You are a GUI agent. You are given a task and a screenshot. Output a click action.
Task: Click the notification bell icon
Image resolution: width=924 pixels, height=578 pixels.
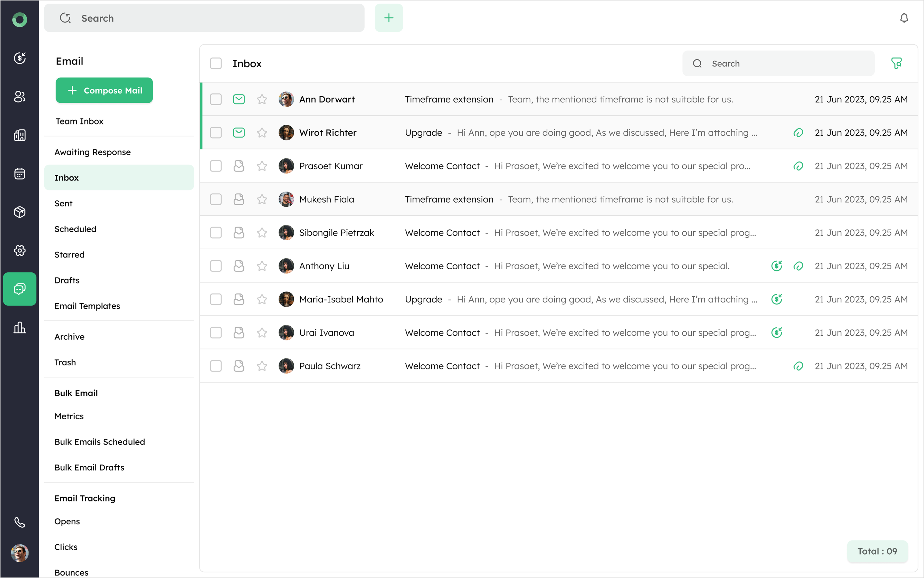click(904, 18)
